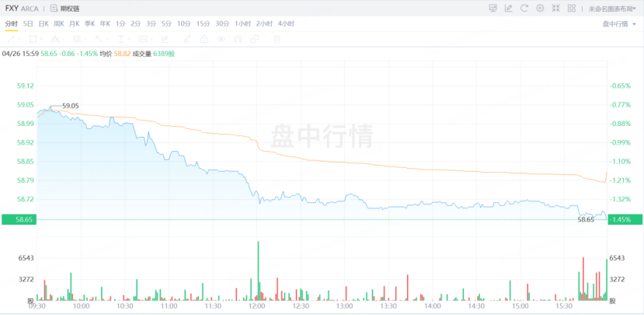Click the 09:30 time axis label
This screenshot has height=315, width=644.
tap(37, 306)
